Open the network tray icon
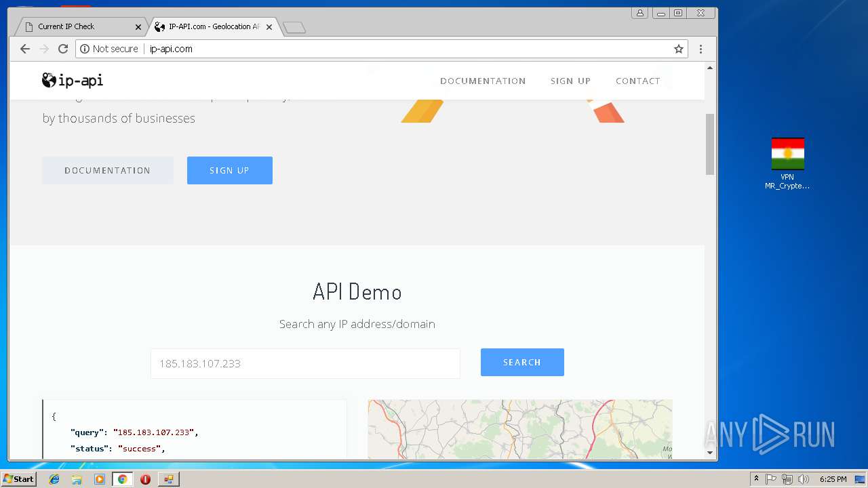This screenshot has height=488, width=868. point(787,479)
